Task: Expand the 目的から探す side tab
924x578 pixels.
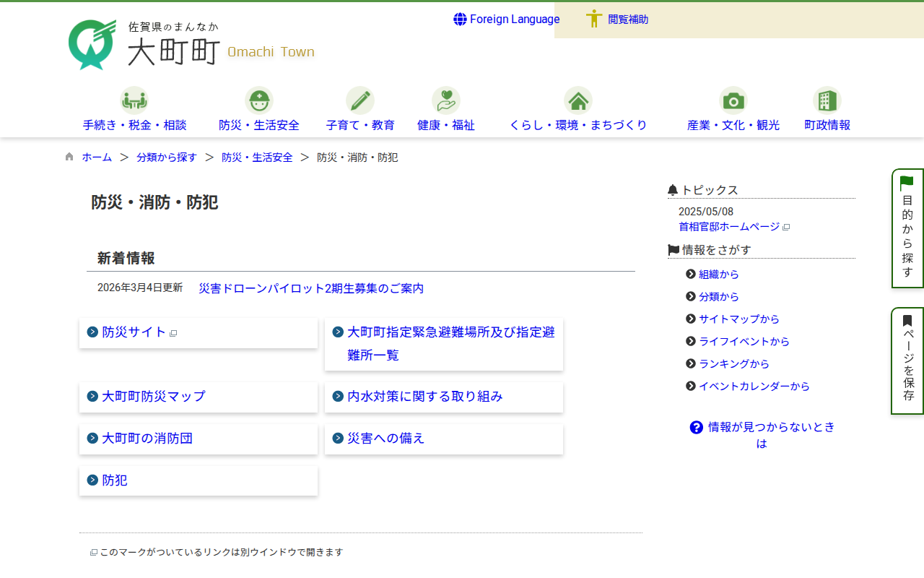Action: click(907, 228)
